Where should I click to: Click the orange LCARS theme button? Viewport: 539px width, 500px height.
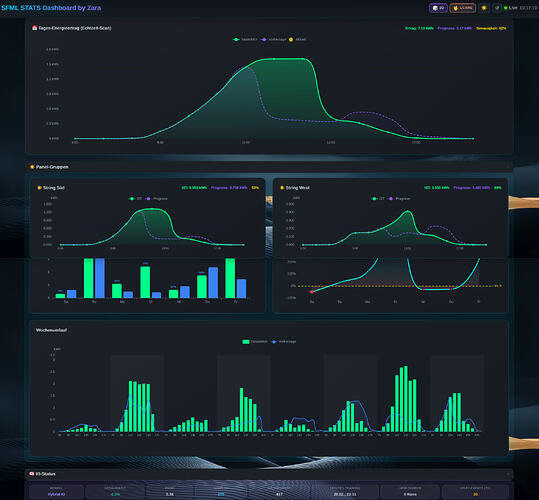463,8
